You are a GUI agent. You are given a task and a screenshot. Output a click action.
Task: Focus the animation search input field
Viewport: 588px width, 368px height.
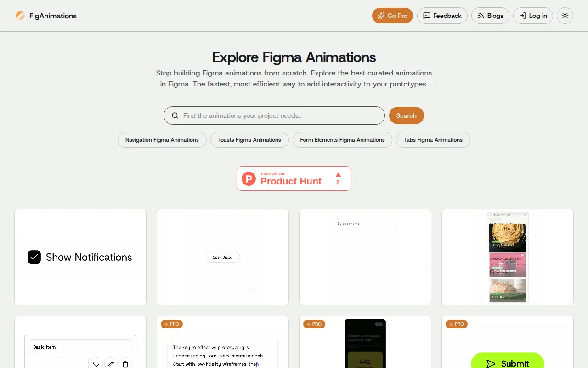click(274, 115)
